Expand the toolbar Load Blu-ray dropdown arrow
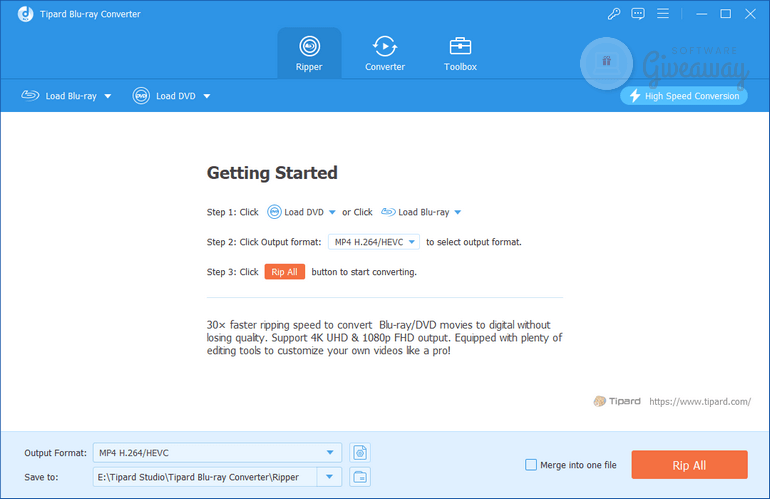 [108, 96]
